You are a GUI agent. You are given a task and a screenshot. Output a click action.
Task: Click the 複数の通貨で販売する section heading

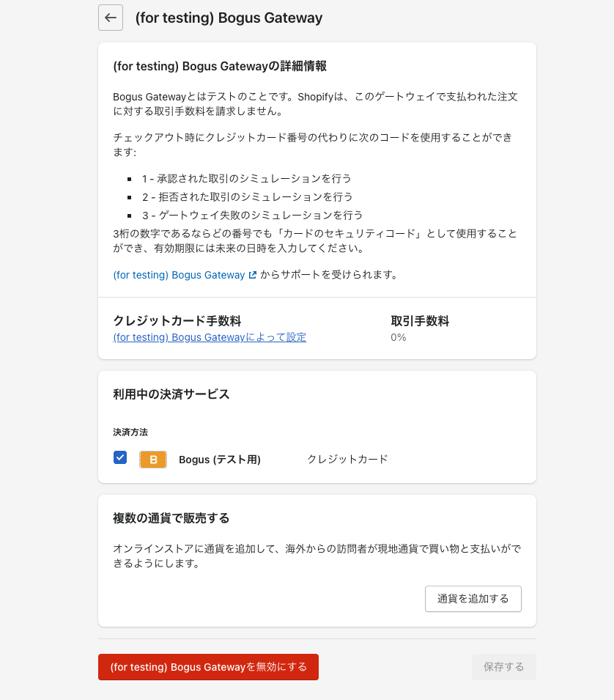[x=171, y=518]
